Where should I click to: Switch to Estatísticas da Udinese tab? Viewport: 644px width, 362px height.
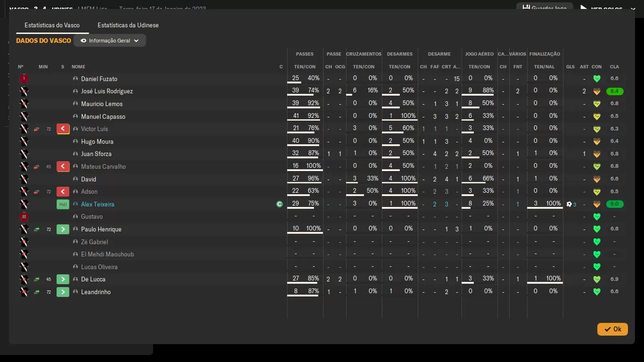(128, 25)
